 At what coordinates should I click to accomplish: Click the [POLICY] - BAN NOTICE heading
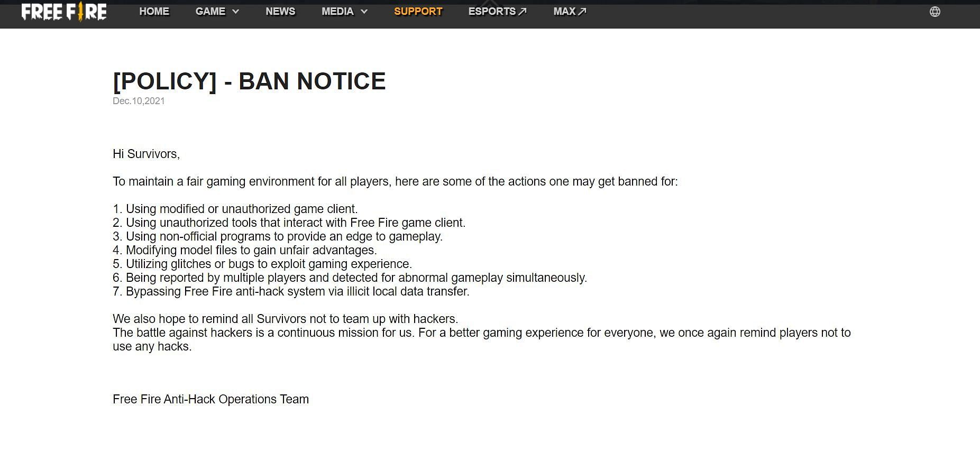(x=249, y=81)
